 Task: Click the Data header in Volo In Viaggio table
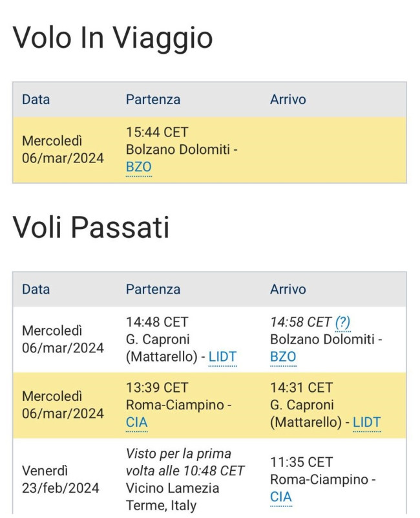click(x=36, y=100)
